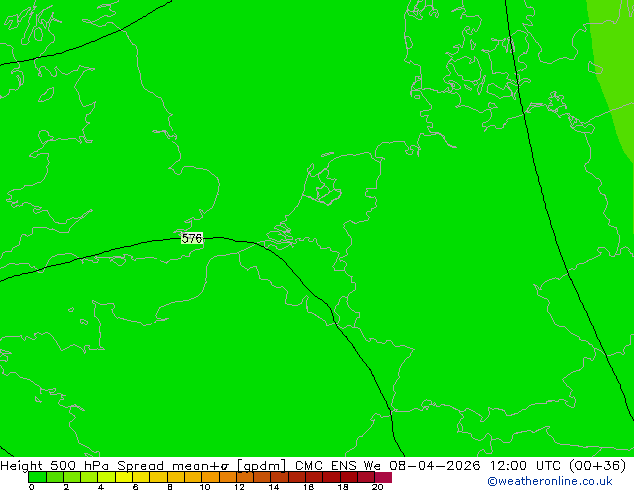Click the '12:00 UTC' time text
The image size is (634, 490).
[525, 466]
